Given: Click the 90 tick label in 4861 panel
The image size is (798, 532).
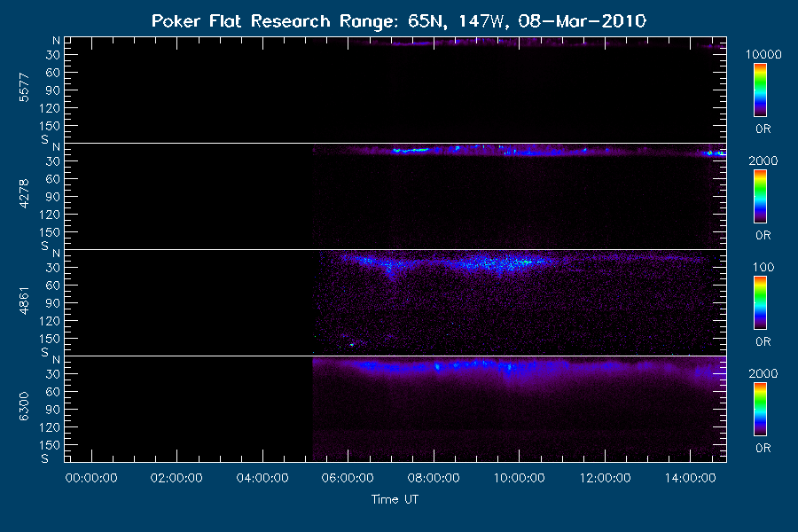Looking at the screenshot, I should point(53,303).
